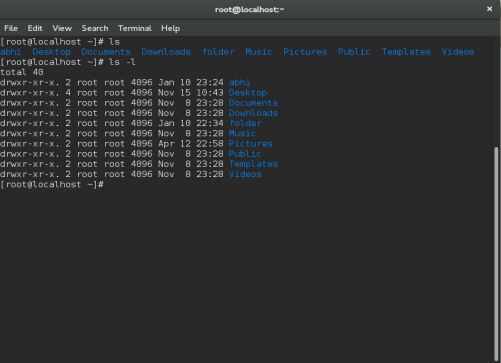501x363 pixels.
Task: Click the 'Apr 12 22:58' timestamp
Action: 191,144
